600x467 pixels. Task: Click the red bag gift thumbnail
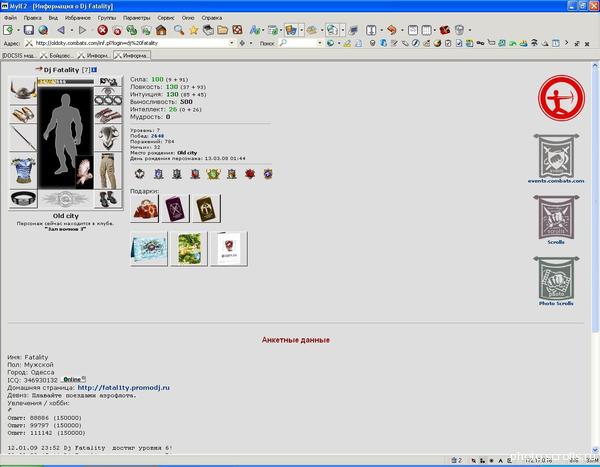[x=144, y=209]
